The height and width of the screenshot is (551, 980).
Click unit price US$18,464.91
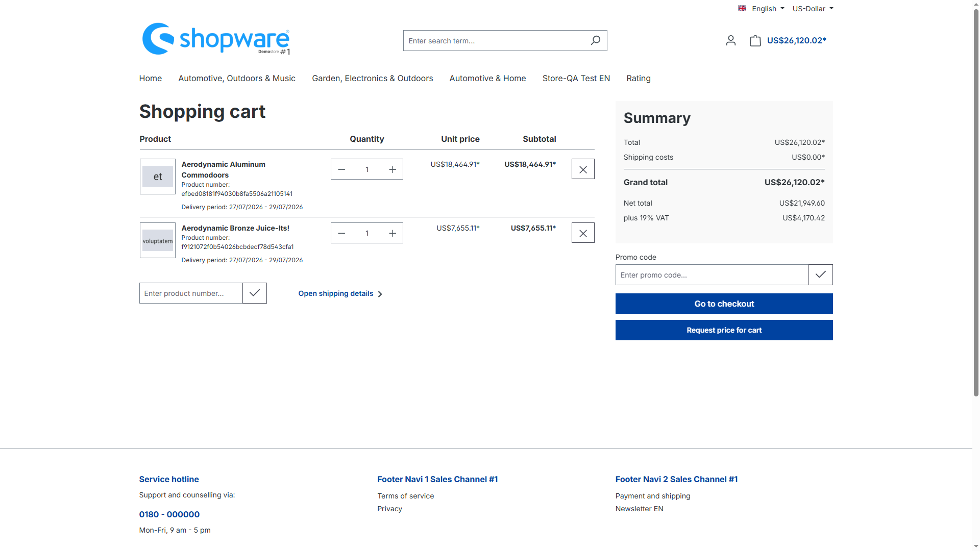[x=455, y=164]
